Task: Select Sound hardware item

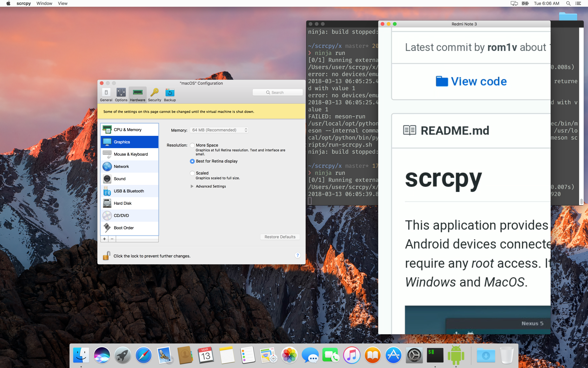Action: [x=130, y=179]
